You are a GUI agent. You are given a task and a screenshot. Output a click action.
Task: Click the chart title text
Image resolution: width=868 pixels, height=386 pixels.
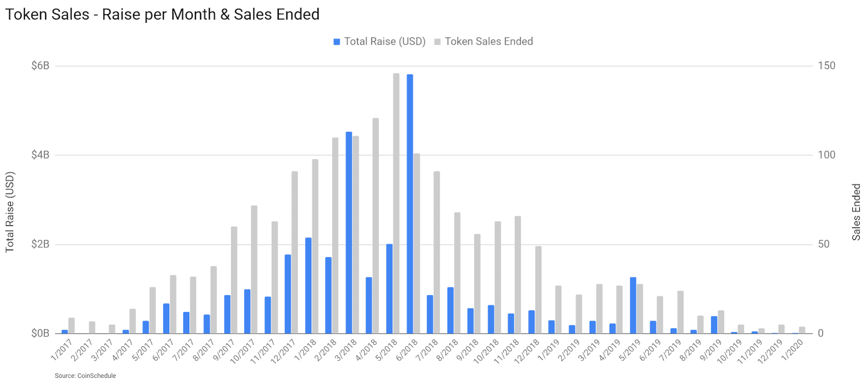click(162, 15)
